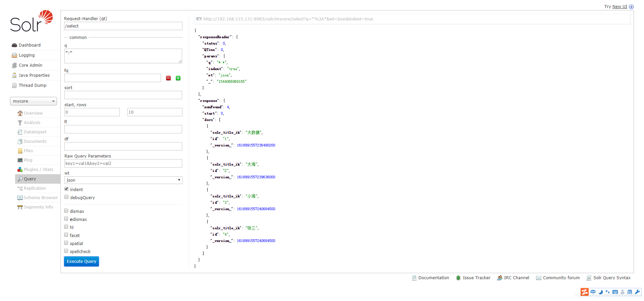
Task: Click the Solr Query Syntax icon
Action: (589, 278)
